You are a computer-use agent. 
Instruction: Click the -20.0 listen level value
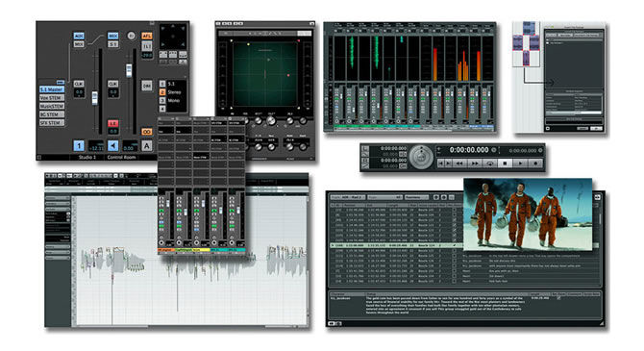(147, 55)
